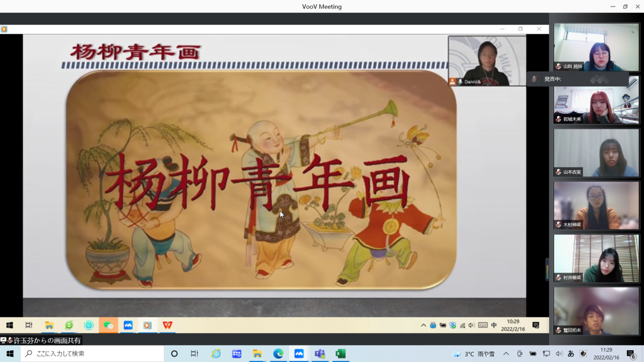Open Task View on the local taskbar

(x=195, y=354)
